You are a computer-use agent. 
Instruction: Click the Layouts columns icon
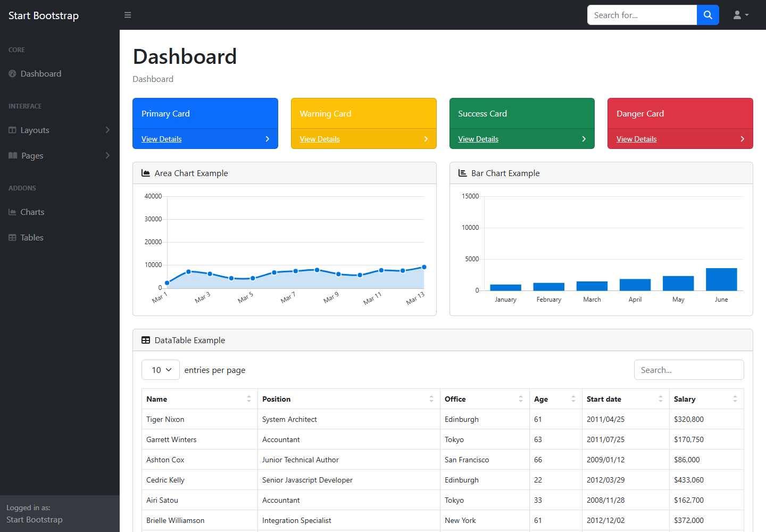coord(12,130)
